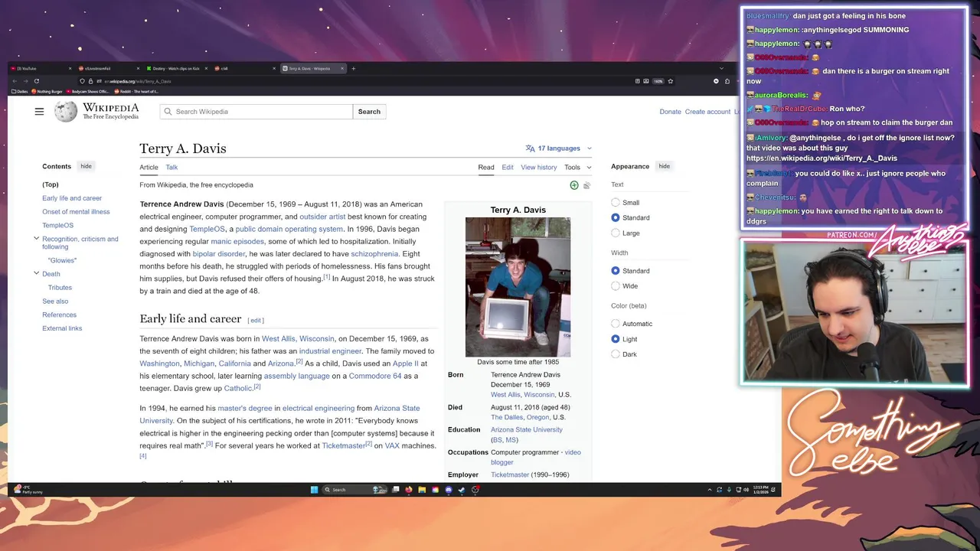The image size is (980, 551).
Task: Switch to the r/LivestreamFail browser tab
Action: pyautogui.click(x=109, y=69)
